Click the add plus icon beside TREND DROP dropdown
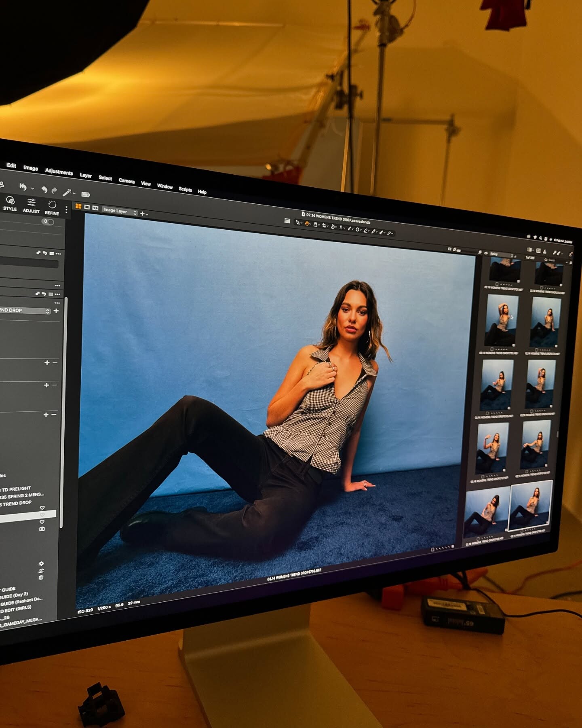Viewport: 582px width, 728px height. click(56, 311)
